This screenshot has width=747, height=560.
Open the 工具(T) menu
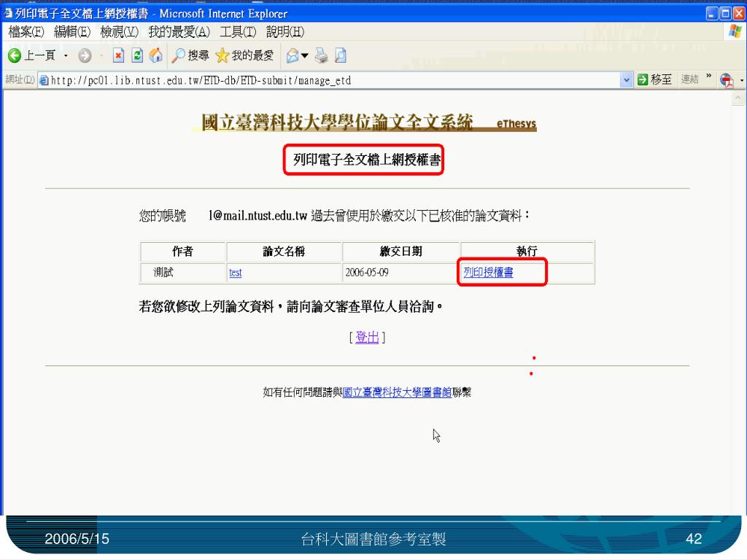coord(238,32)
